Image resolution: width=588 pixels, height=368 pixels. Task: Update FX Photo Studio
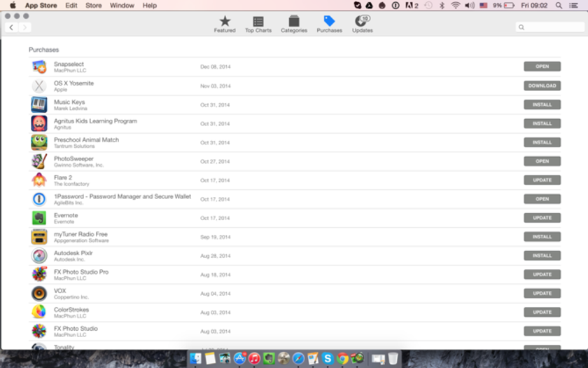542,331
